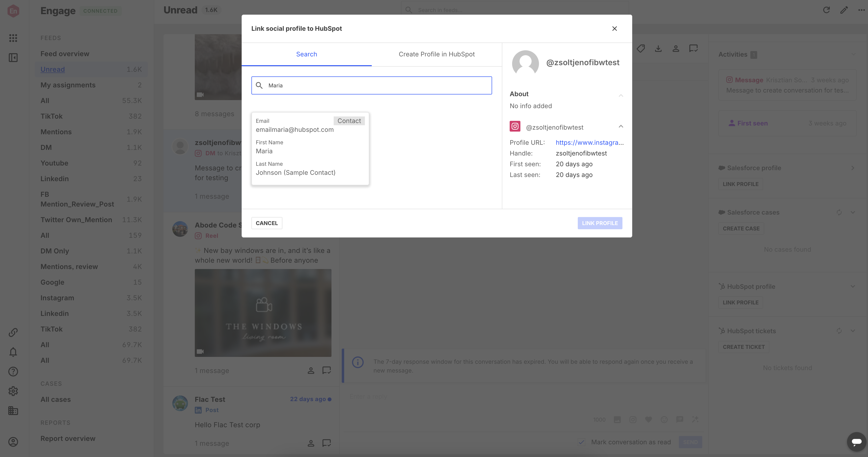Refresh HubSpot tickets sync icon

click(839, 331)
